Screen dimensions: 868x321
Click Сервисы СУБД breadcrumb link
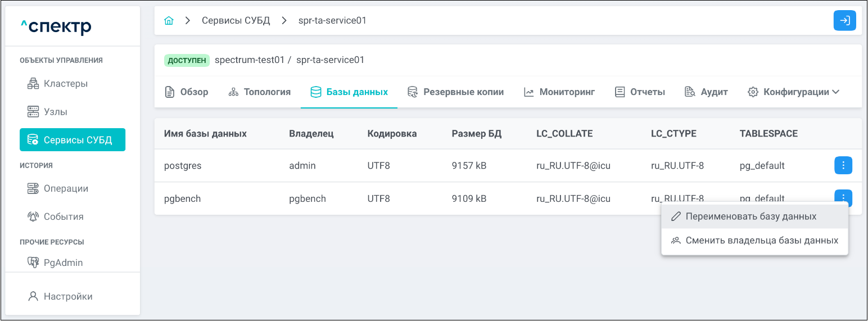[236, 21]
